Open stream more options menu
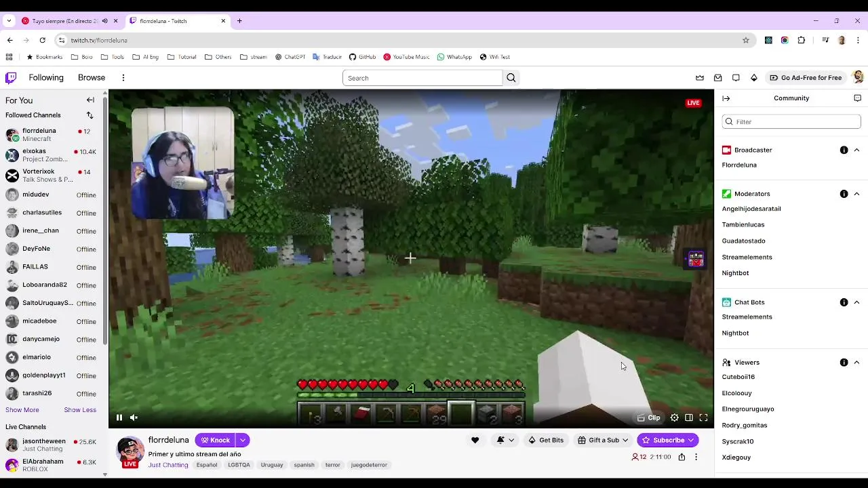868x488 pixels. 696,457
